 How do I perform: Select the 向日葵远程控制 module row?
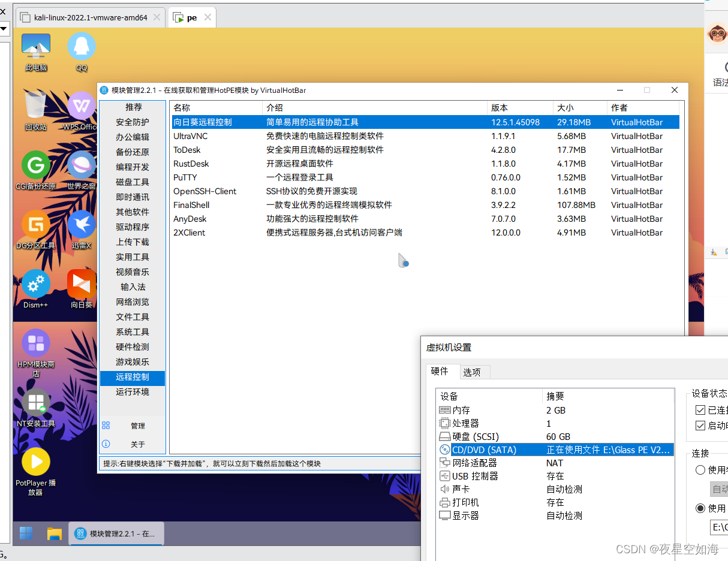click(425, 122)
